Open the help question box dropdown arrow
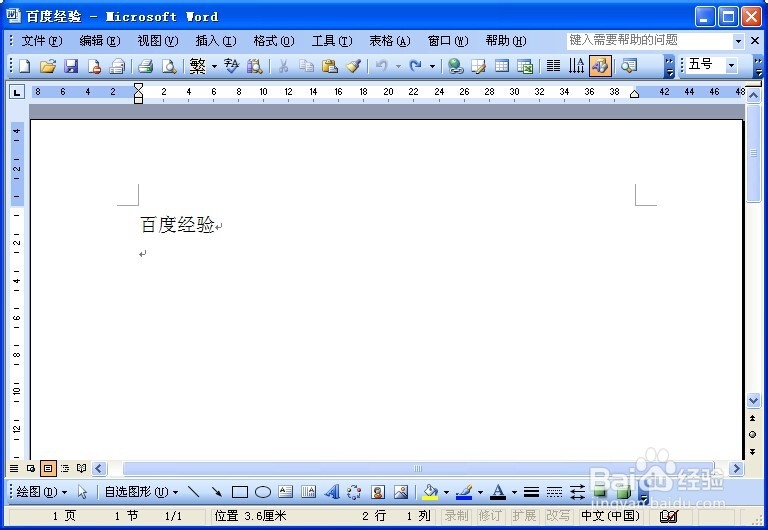The image size is (768, 530). pos(738,41)
